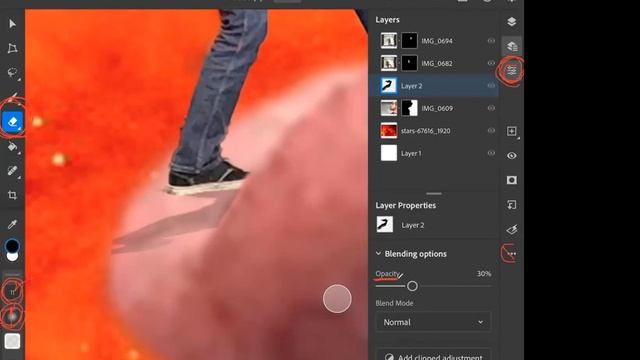This screenshot has height=360, width=640.
Task: Select the IMG_0682 layer mask thumbnail
Action: point(409,63)
